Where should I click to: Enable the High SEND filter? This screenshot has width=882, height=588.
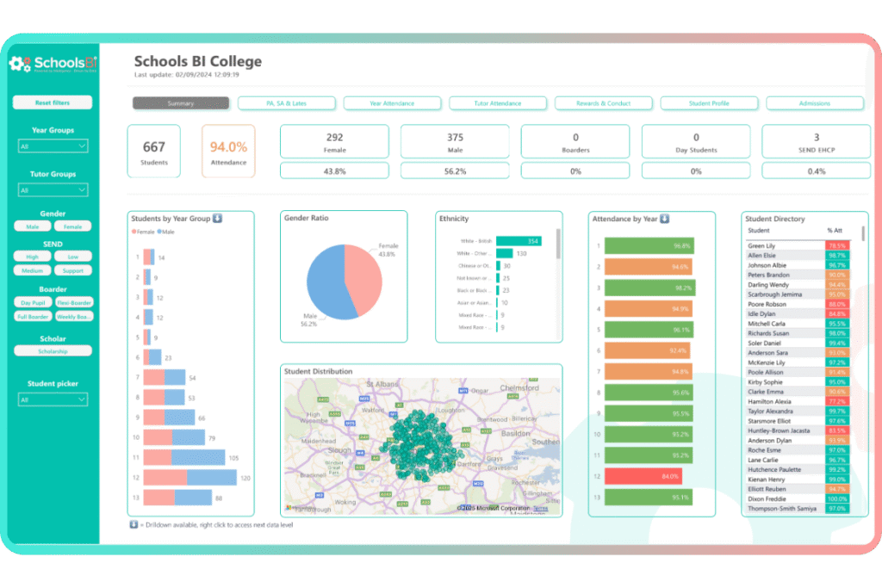(x=33, y=257)
